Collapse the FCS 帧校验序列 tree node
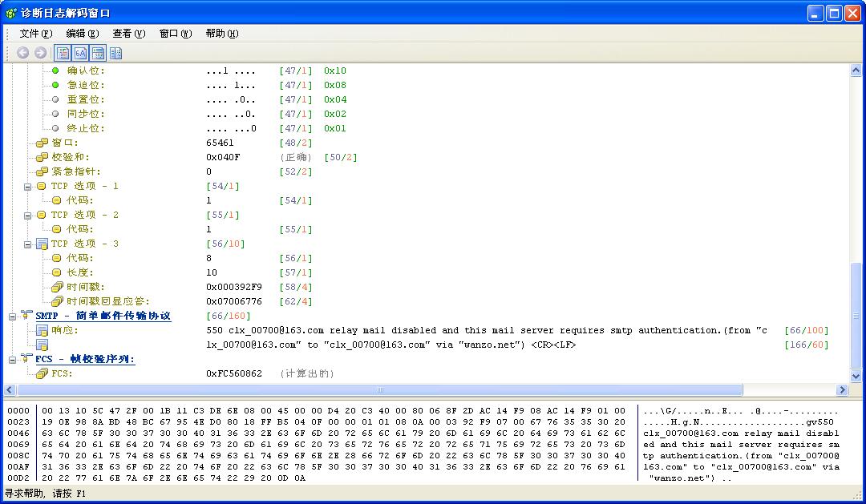 (12, 359)
